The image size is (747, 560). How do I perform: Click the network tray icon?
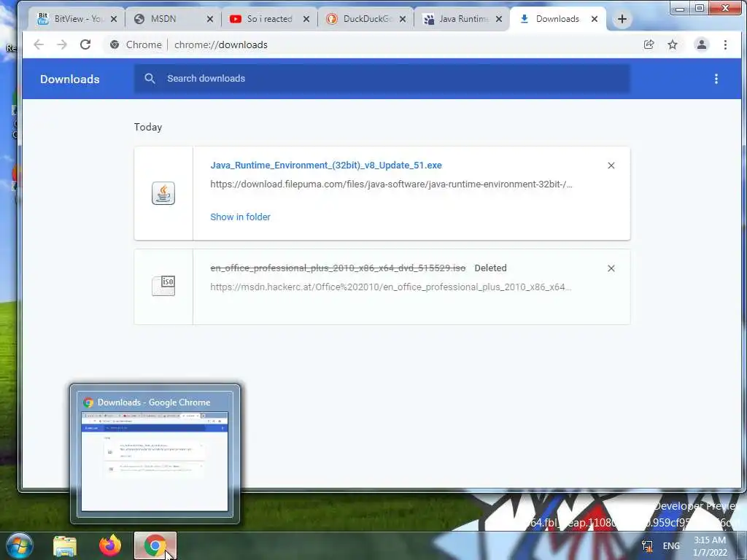click(x=647, y=545)
